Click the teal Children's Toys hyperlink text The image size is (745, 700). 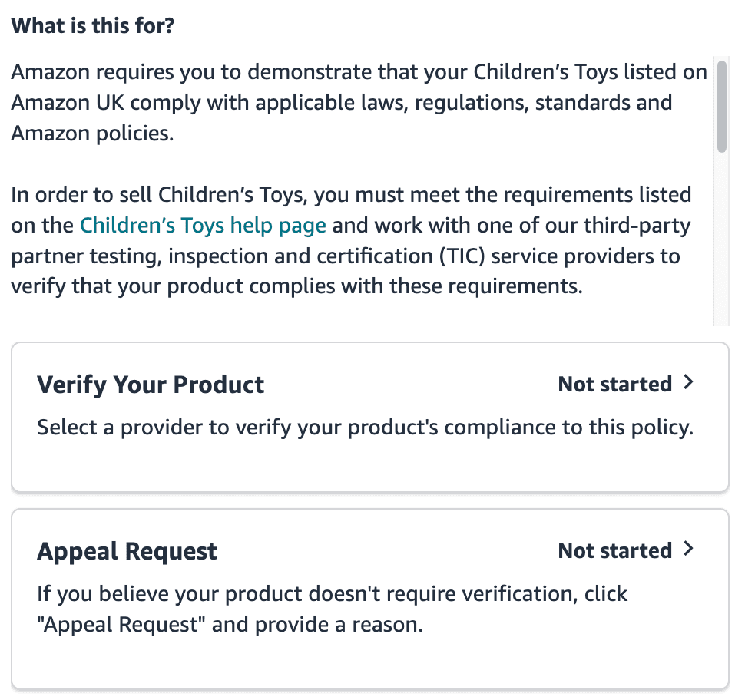[x=202, y=225]
